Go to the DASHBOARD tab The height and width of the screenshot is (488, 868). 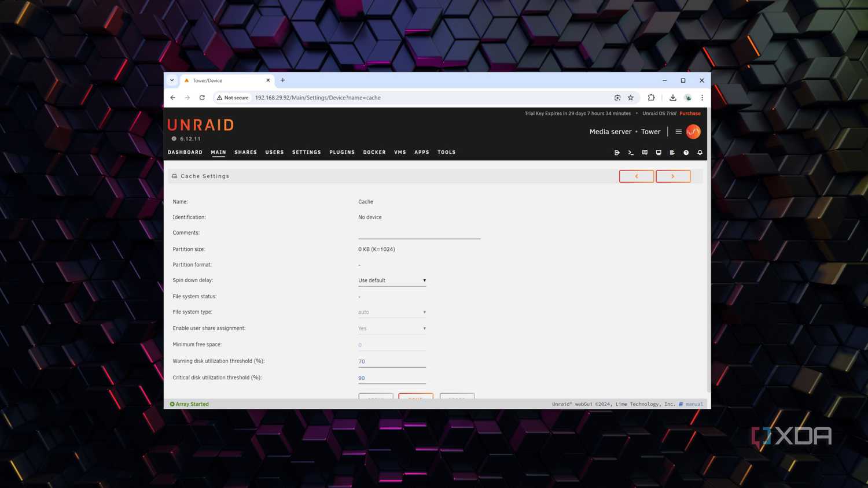(x=185, y=153)
